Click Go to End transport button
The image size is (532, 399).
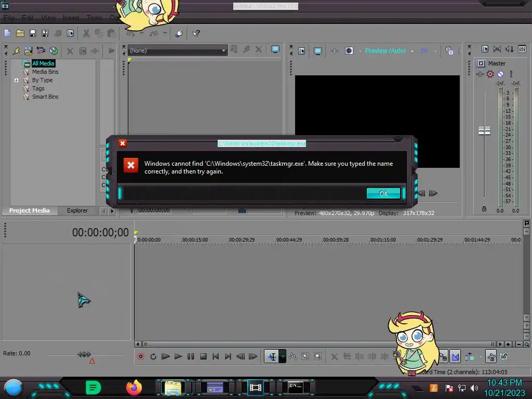(228, 356)
